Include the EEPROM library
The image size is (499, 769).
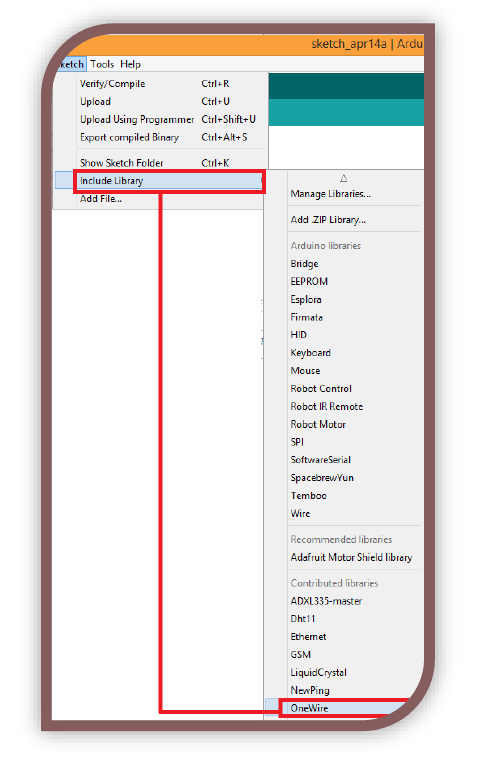(x=309, y=282)
